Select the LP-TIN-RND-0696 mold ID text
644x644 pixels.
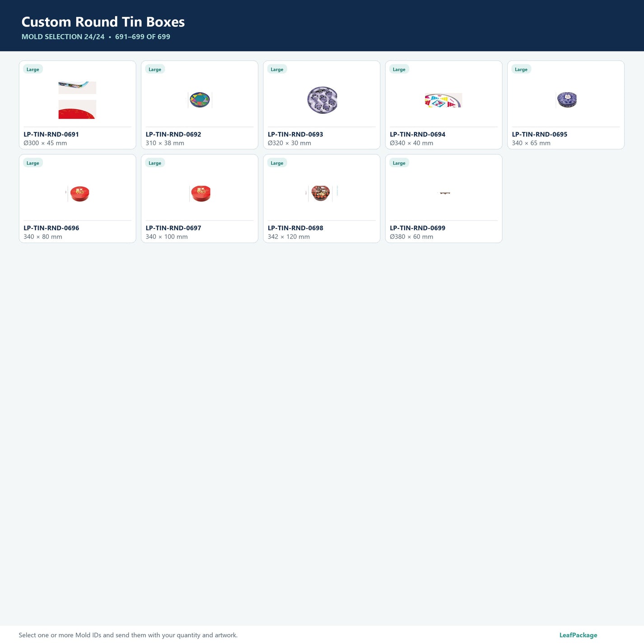51,228
